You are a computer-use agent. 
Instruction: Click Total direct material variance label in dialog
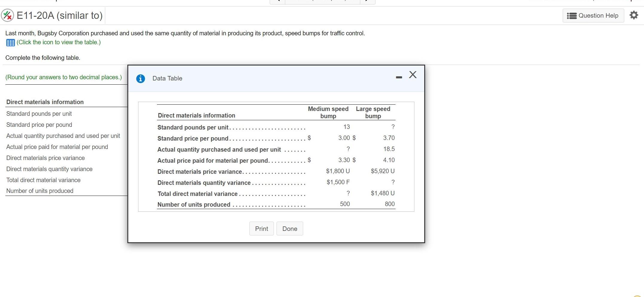point(197,194)
